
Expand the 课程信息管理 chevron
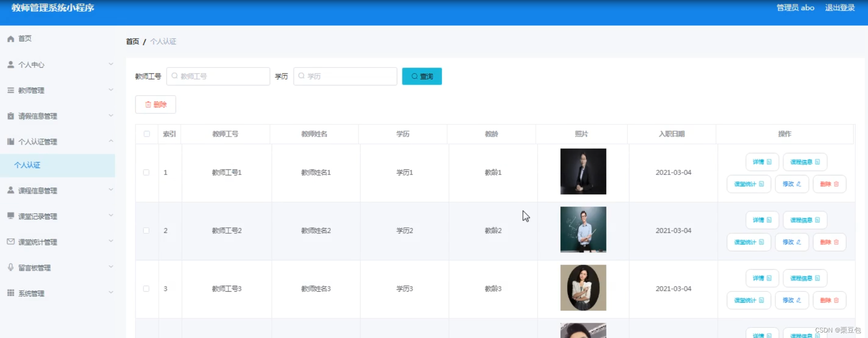click(x=111, y=189)
